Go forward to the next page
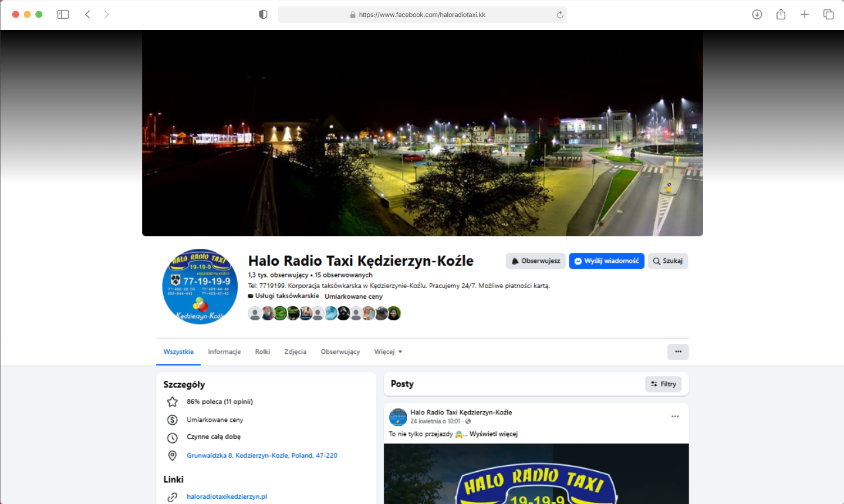The image size is (844, 504). [x=106, y=14]
